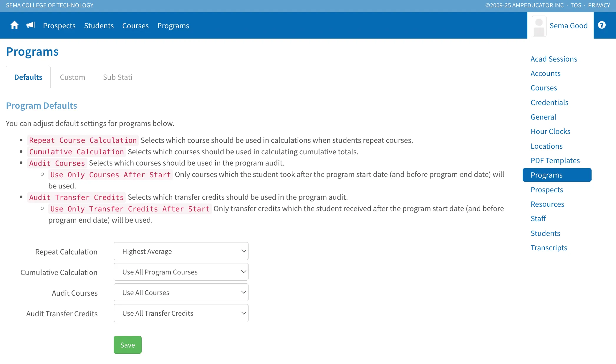Open the PRIVACY link
This screenshot has height=364, width=616.
tap(599, 5)
